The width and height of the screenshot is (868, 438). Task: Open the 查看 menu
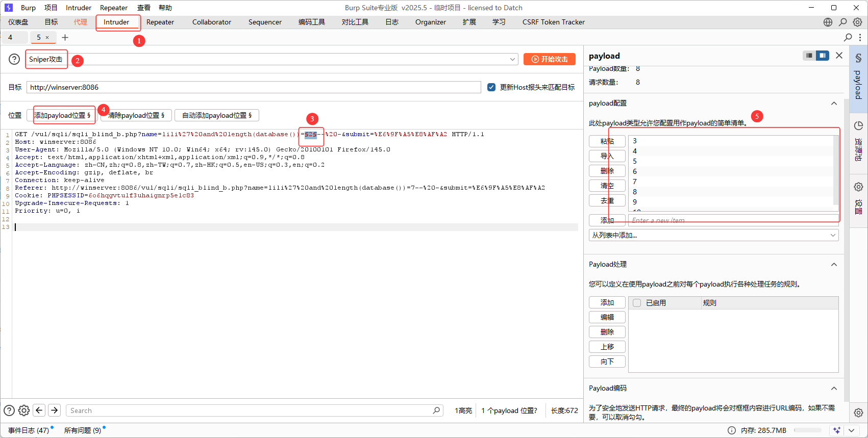(144, 8)
